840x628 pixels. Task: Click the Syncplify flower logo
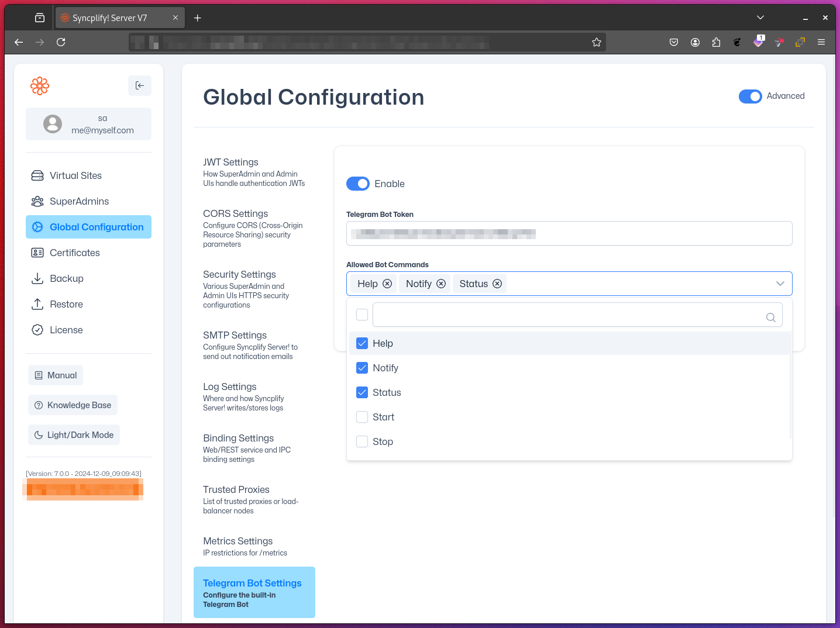point(40,86)
